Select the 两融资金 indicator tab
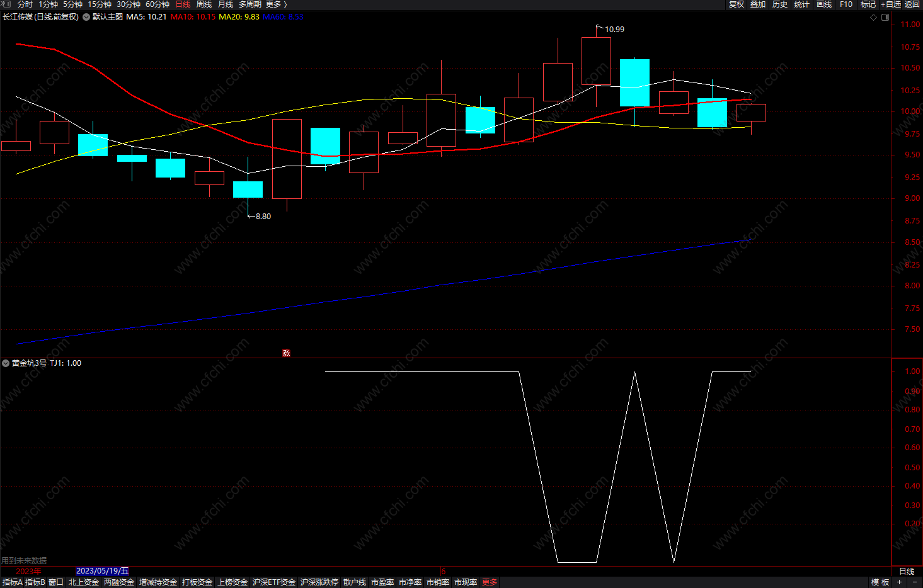Viewport: 923px width, 588px height. click(119, 582)
